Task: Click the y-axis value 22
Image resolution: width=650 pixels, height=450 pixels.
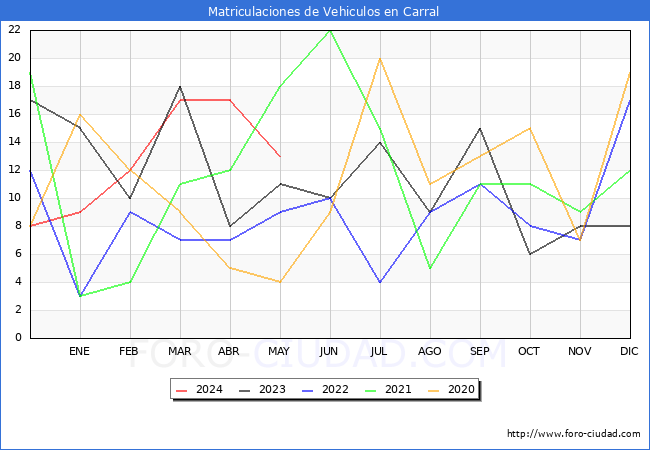Action: pyautogui.click(x=15, y=29)
